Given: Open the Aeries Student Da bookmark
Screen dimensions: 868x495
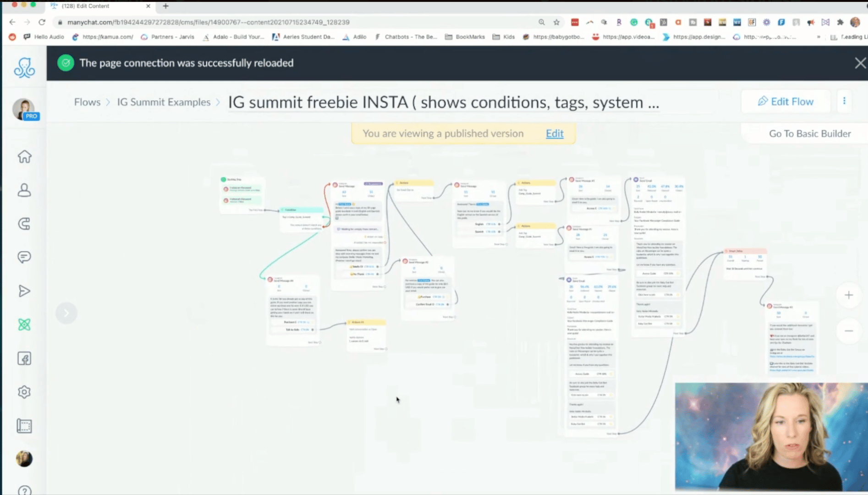Looking at the screenshot, I should click(303, 37).
